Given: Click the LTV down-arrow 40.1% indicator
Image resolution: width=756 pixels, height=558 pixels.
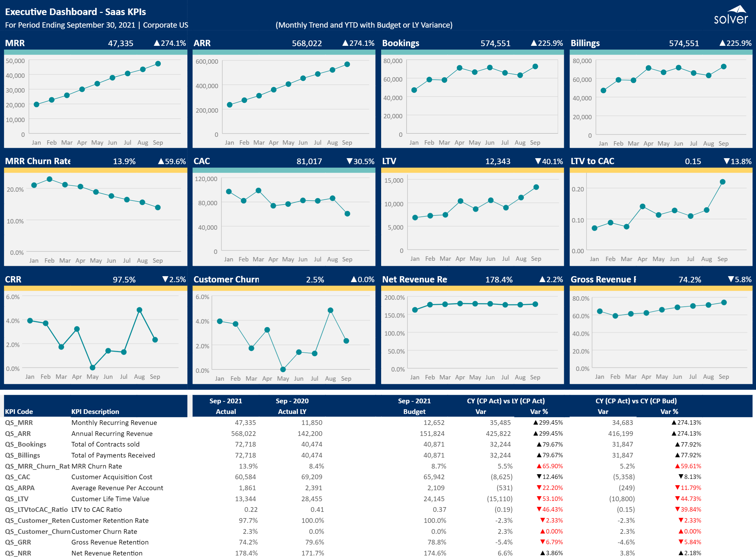Looking at the screenshot, I should tap(549, 161).
